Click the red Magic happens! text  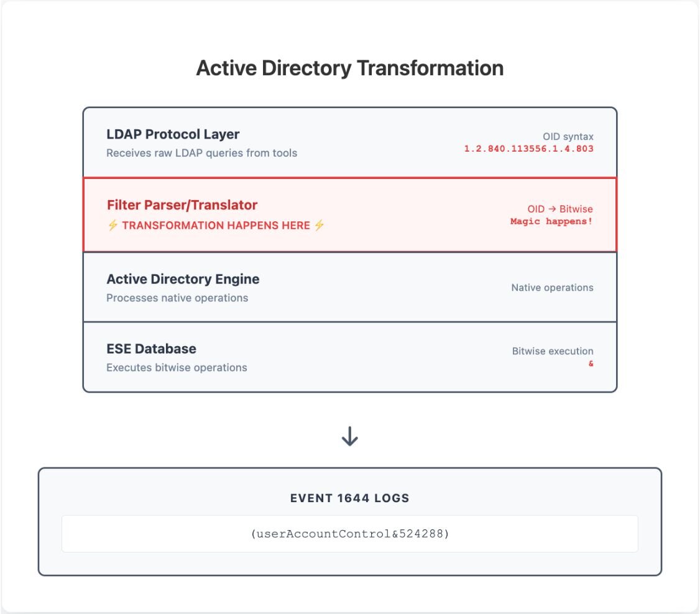(x=551, y=222)
